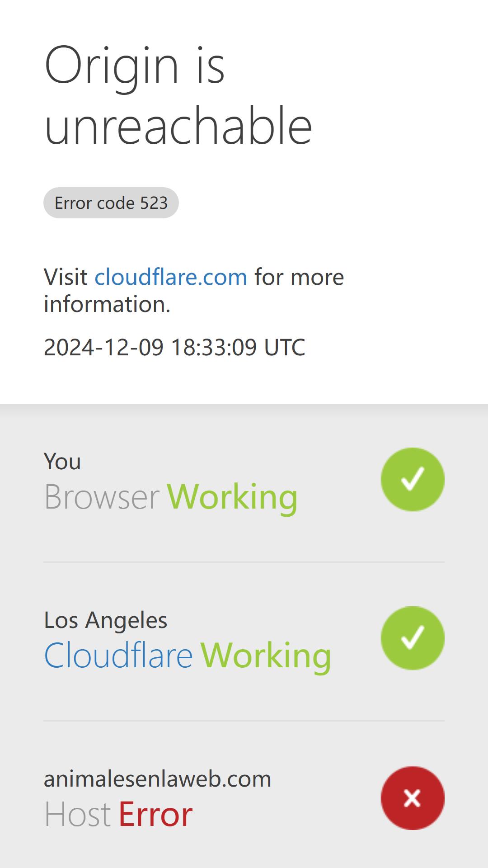Click the divider line below Cloudflare Working
This screenshot has width=488, height=868.
tap(244, 721)
